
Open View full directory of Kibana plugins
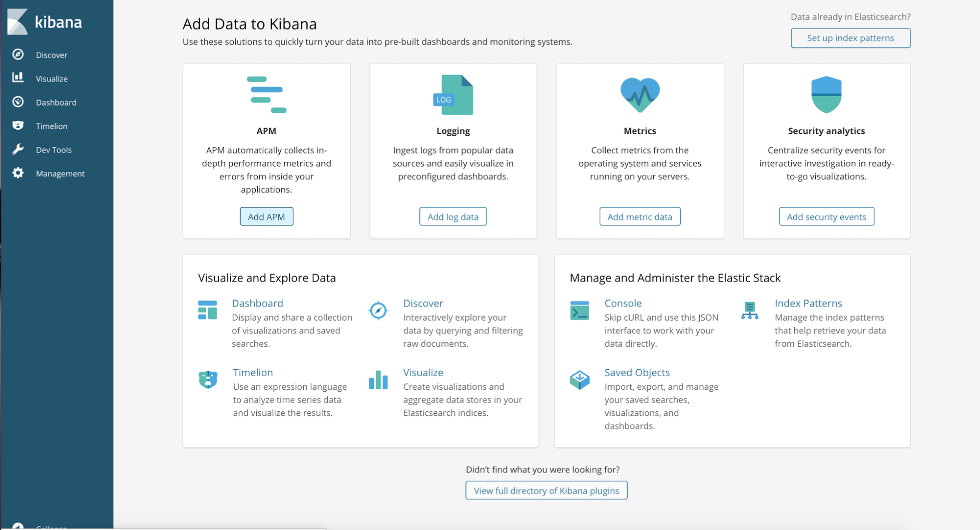(546, 490)
